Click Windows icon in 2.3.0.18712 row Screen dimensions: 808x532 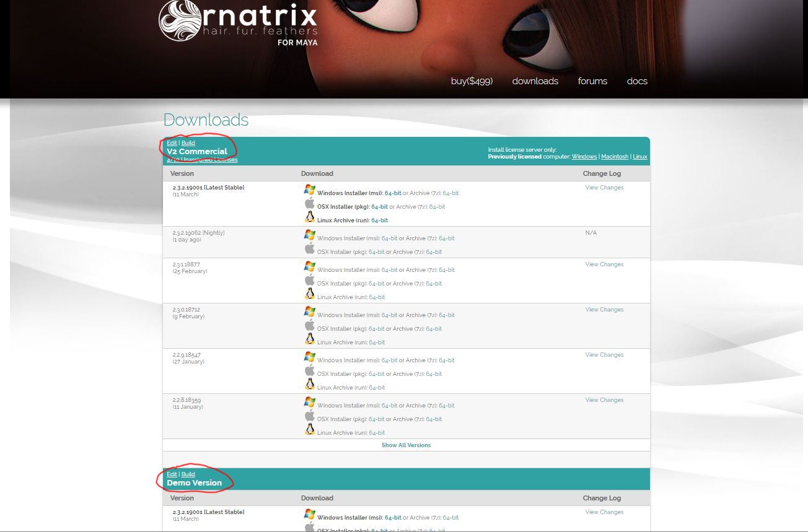pyautogui.click(x=310, y=312)
